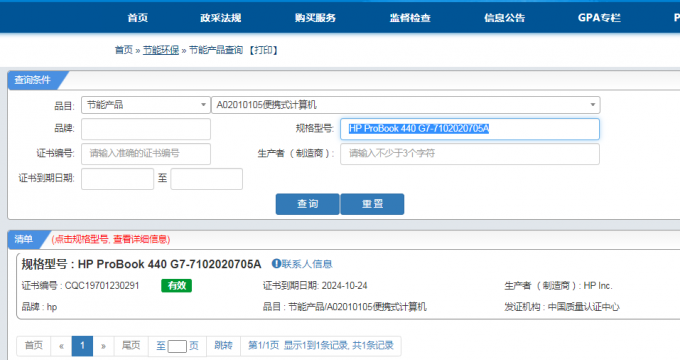Screen dimensions: 680x360
Task: Go to previous page with « arrow
Action: pos(61,346)
